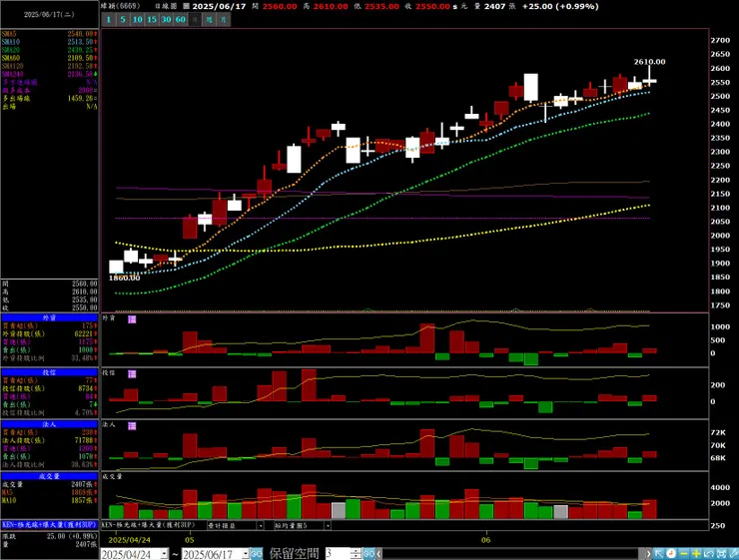
Task: Click the 2610.00 high price label on chart
Action: [649, 62]
